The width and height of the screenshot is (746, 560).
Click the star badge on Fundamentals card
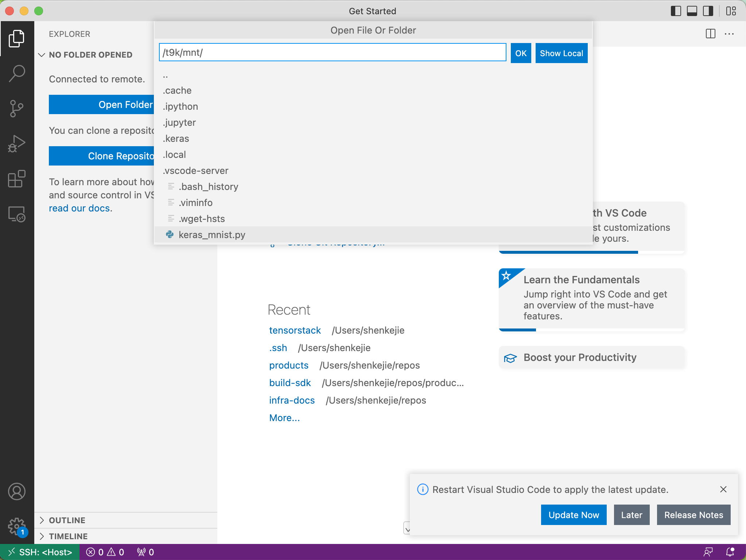coord(506,276)
